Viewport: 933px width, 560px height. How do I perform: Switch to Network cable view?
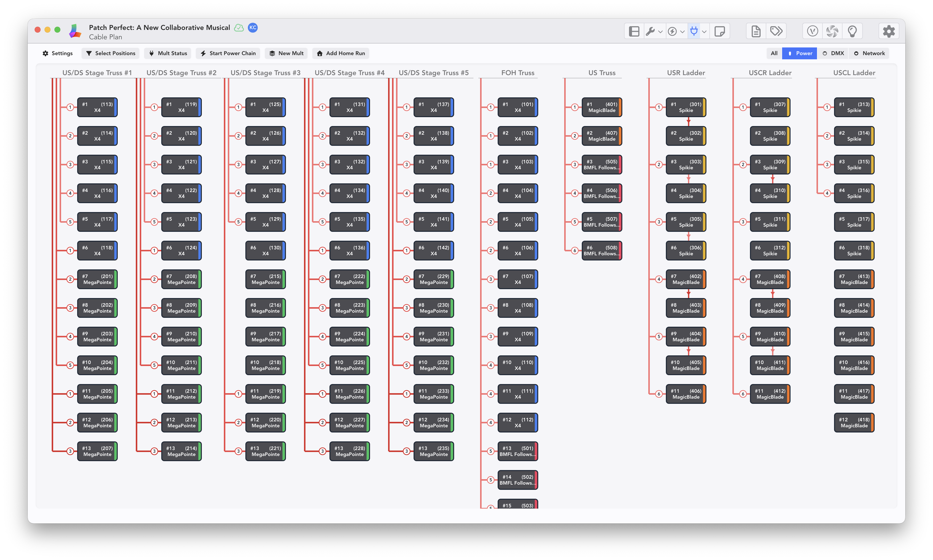[x=869, y=53]
